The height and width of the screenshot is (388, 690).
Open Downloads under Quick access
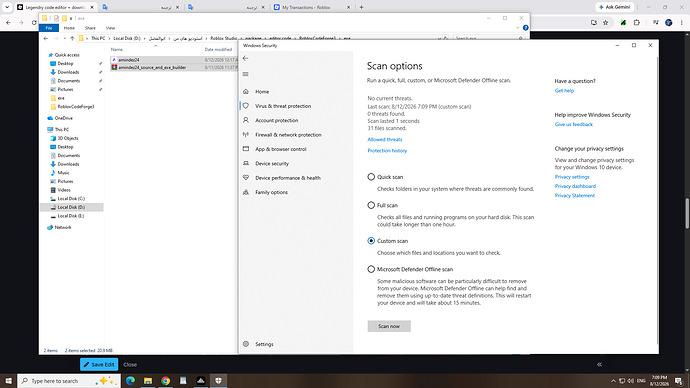click(68, 72)
